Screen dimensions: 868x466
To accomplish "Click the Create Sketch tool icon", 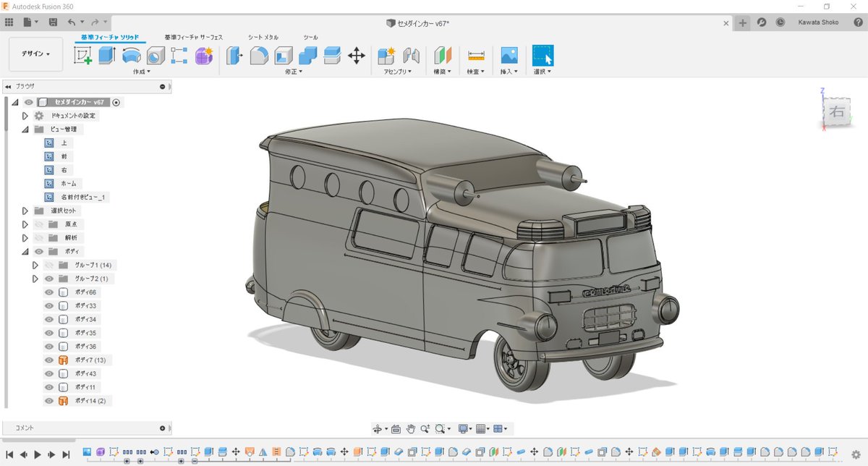I will [x=83, y=56].
